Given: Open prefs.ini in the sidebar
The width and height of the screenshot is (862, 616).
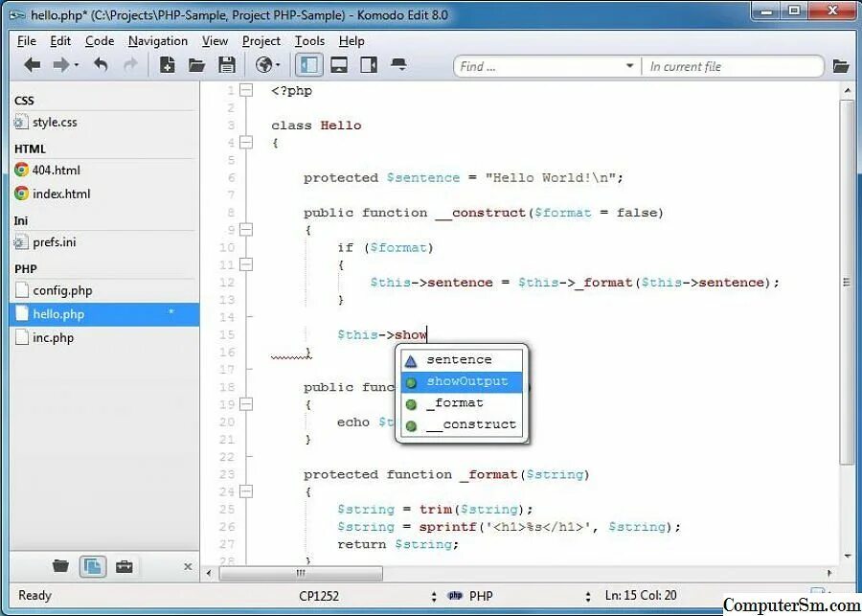Looking at the screenshot, I should tap(104, 242).
